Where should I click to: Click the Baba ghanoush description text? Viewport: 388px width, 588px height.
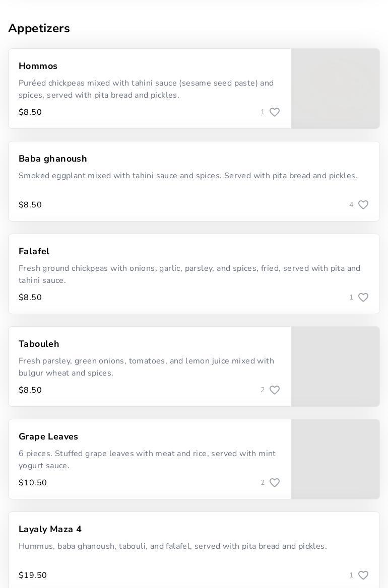[187, 176]
